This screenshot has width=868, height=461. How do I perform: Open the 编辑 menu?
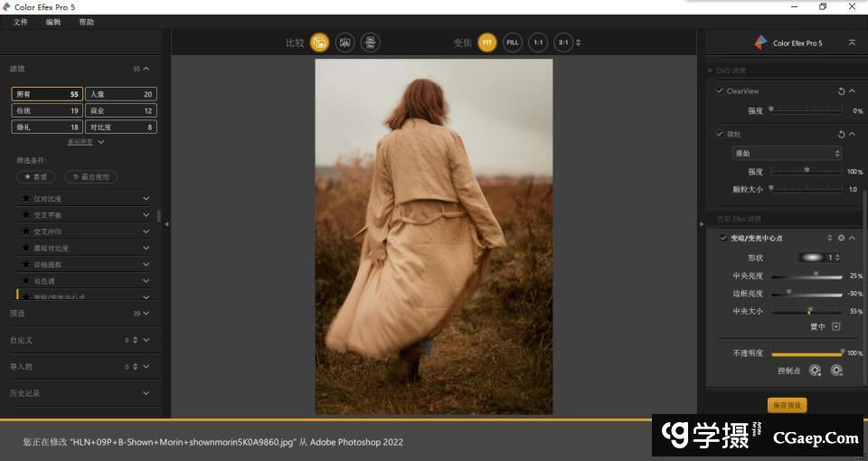point(53,22)
